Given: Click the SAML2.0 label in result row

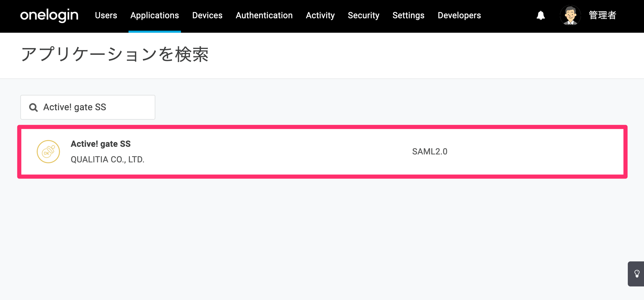Looking at the screenshot, I should 430,151.
